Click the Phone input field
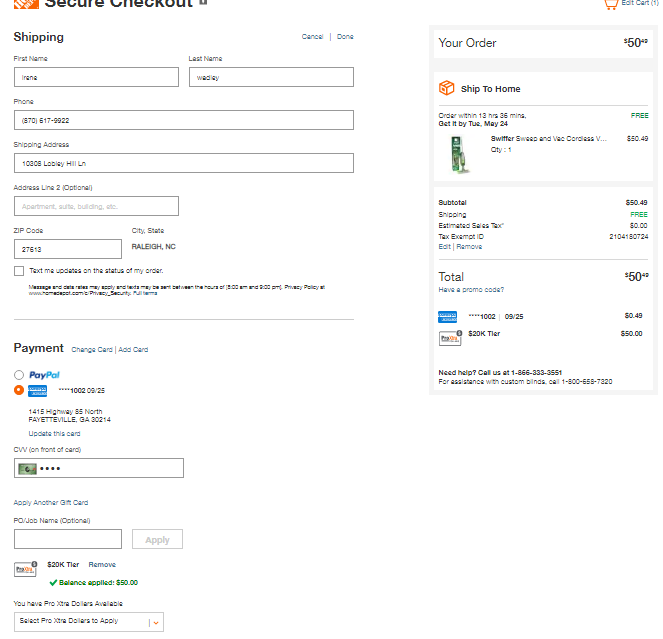Viewport: 663px width, 639px height. tap(184, 120)
